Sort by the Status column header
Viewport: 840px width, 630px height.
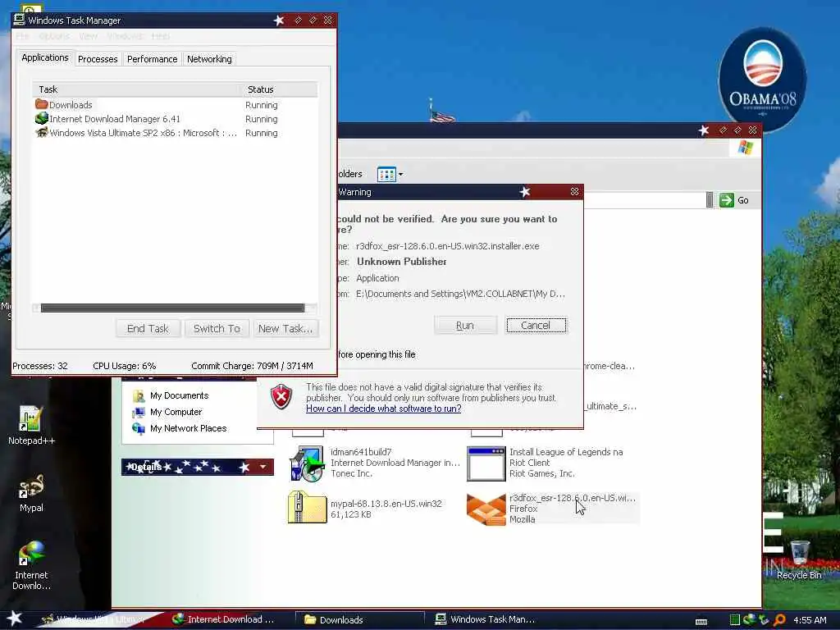[x=279, y=89]
